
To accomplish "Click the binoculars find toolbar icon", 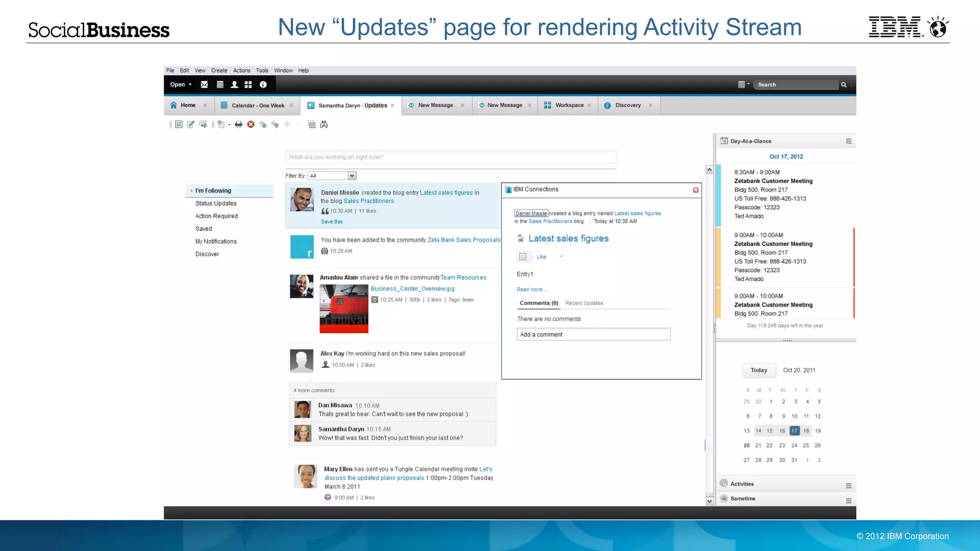I will pos(324,124).
